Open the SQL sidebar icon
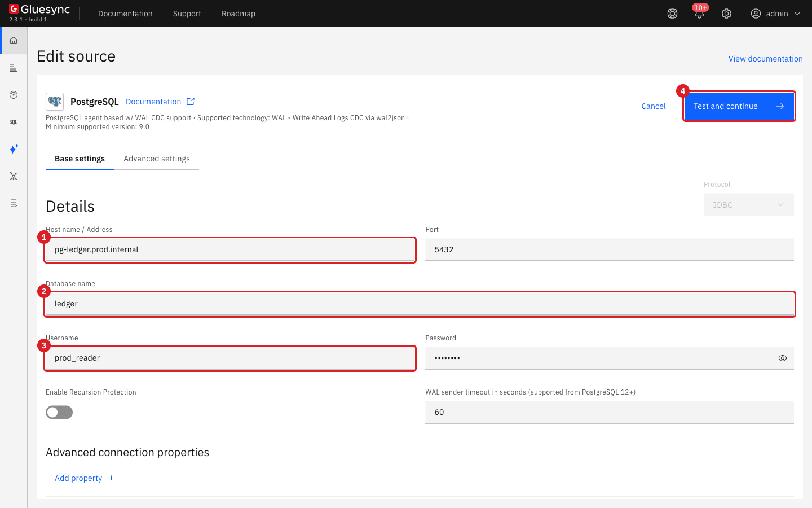 coord(14,122)
